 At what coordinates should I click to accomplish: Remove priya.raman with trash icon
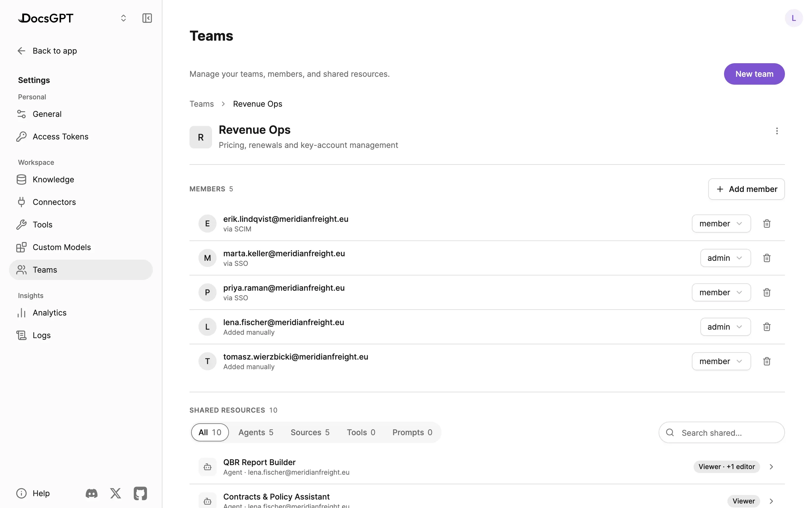[767, 292]
